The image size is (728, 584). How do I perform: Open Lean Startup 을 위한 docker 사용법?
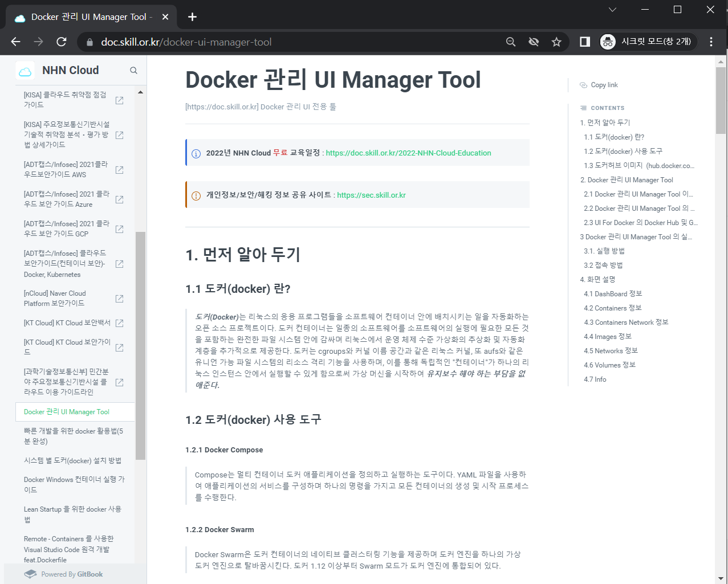(x=73, y=514)
